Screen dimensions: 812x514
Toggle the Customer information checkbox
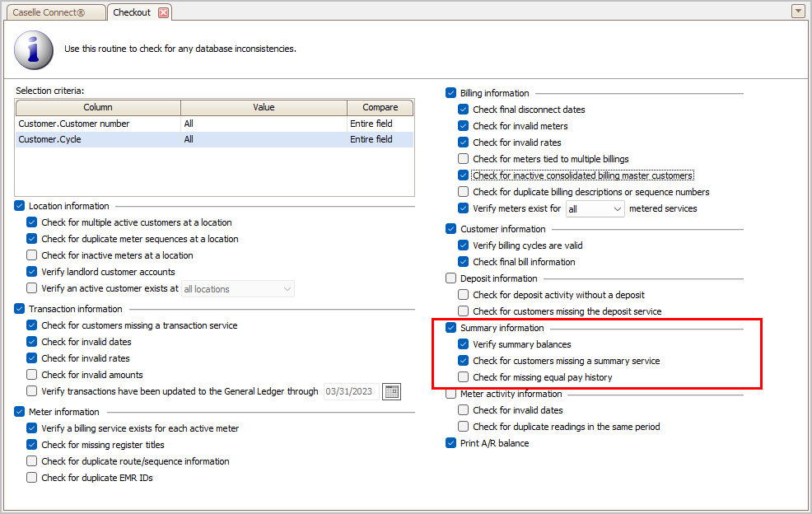(x=451, y=229)
